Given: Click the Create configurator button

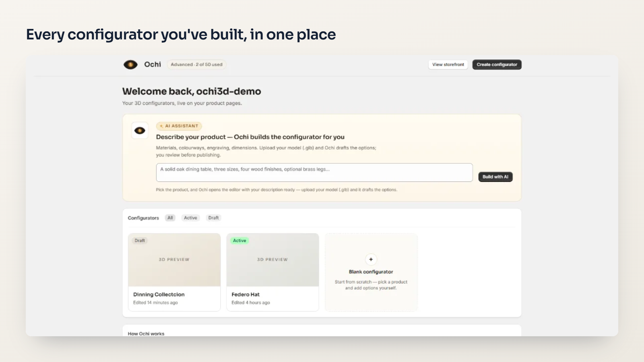Looking at the screenshot, I should tap(497, 64).
